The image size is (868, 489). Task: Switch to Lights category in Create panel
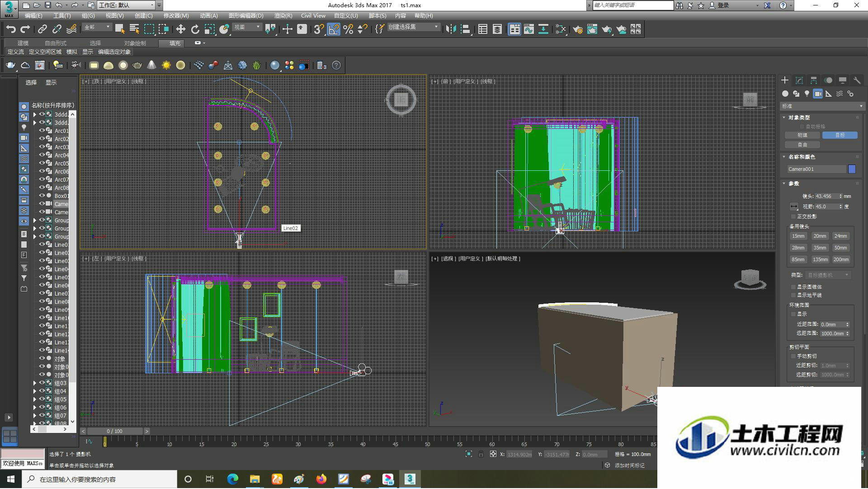coord(807,94)
